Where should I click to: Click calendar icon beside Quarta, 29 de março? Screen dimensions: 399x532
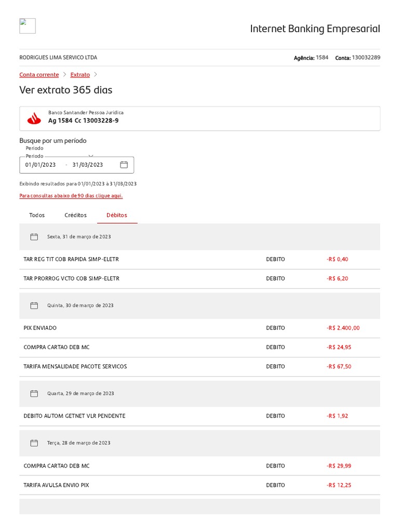point(34,393)
